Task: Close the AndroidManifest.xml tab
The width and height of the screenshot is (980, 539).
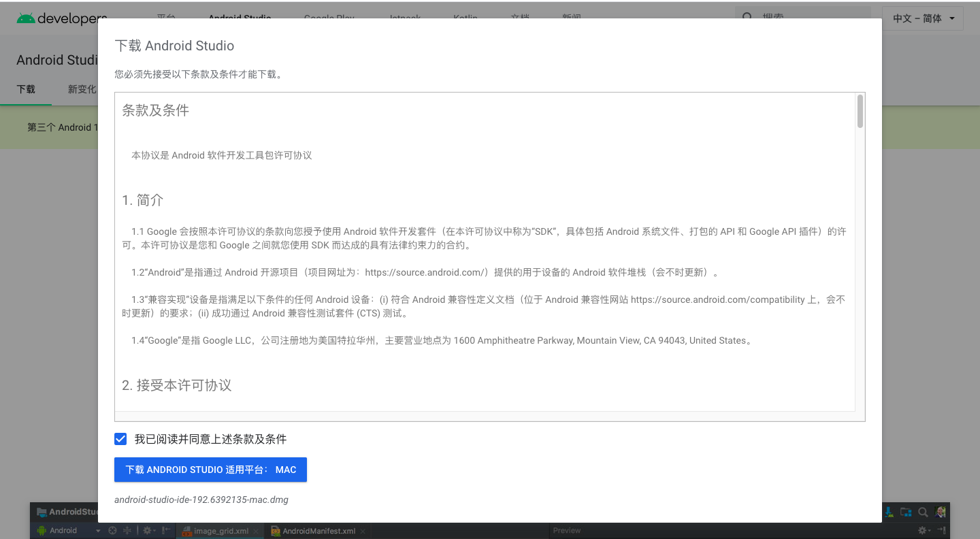Action: click(x=363, y=532)
